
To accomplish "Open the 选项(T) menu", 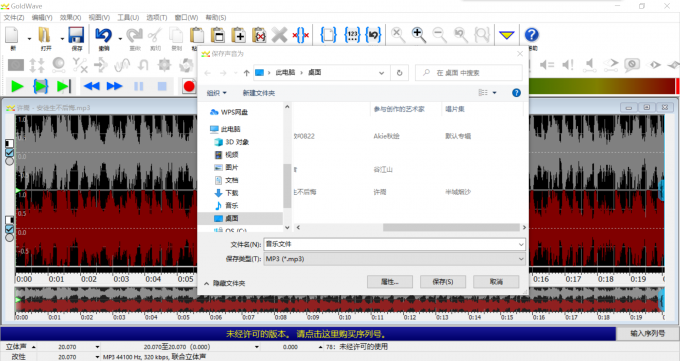I will click(x=157, y=17).
